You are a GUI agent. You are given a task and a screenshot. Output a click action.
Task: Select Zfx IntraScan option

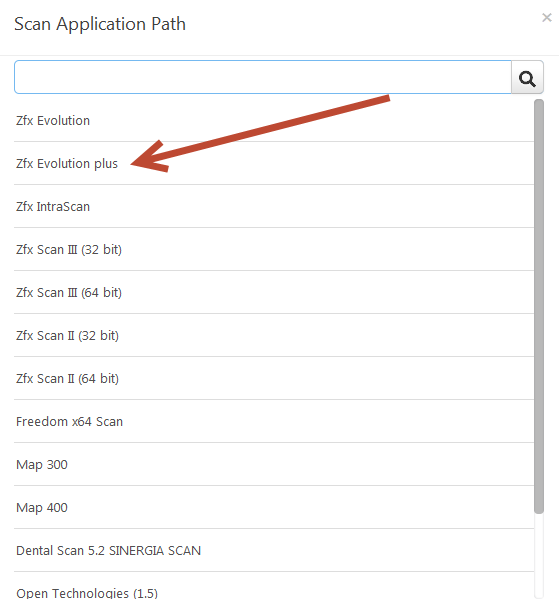point(274,207)
